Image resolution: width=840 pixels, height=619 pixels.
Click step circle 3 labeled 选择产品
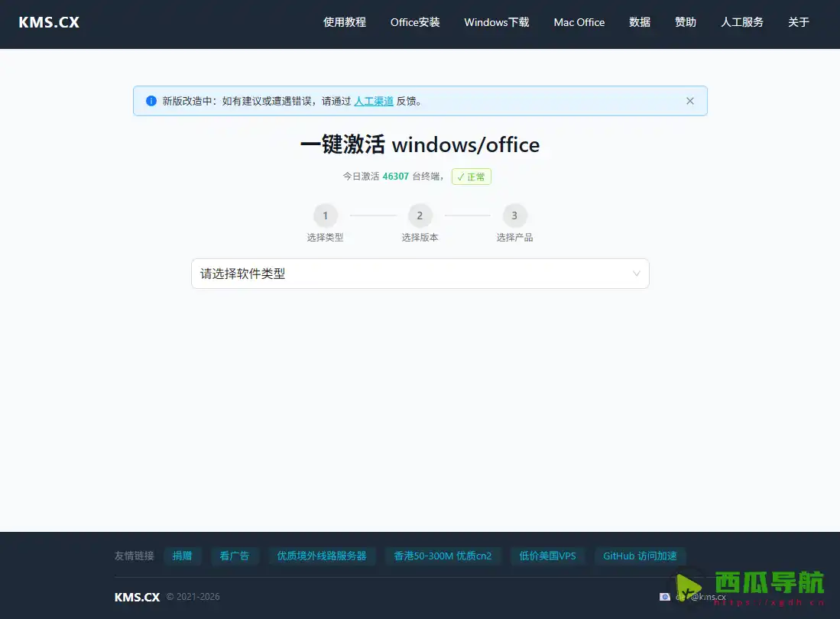click(514, 215)
